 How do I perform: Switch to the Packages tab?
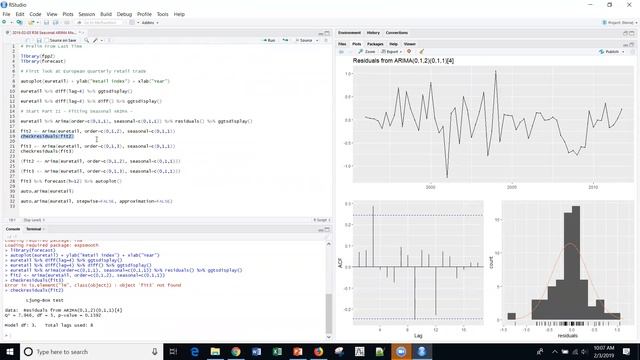tap(375, 44)
